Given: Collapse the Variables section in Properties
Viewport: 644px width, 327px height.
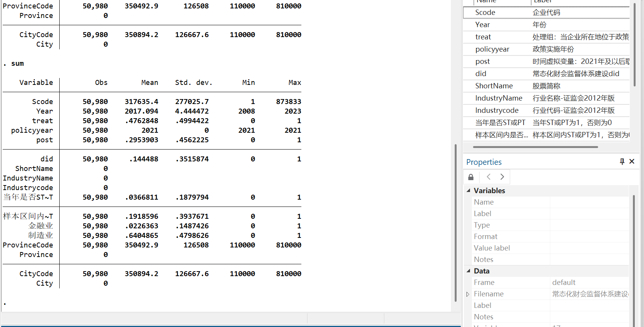Looking at the screenshot, I should [x=468, y=190].
